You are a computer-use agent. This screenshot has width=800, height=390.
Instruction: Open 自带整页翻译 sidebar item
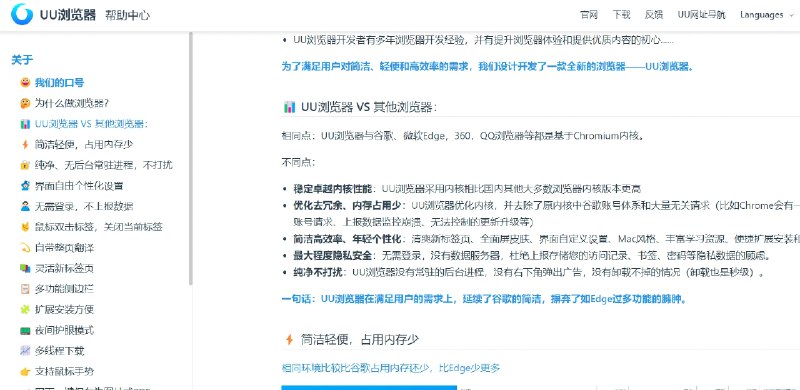(x=64, y=248)
